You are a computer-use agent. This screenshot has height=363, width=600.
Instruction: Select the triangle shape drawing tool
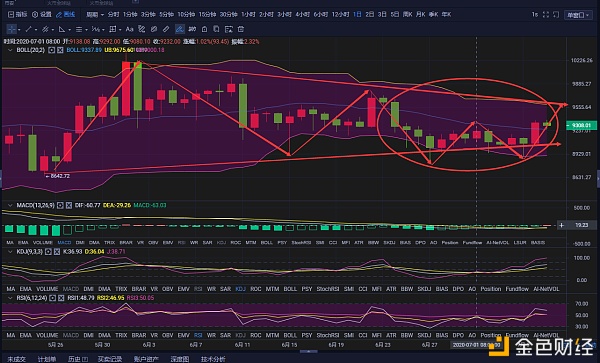(62, 29)
